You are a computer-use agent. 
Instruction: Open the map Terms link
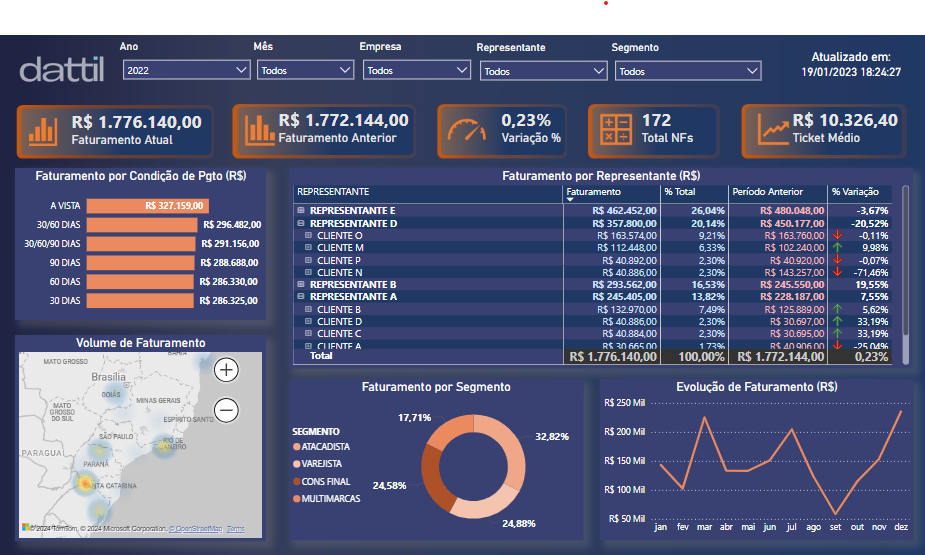coord(235,528)
